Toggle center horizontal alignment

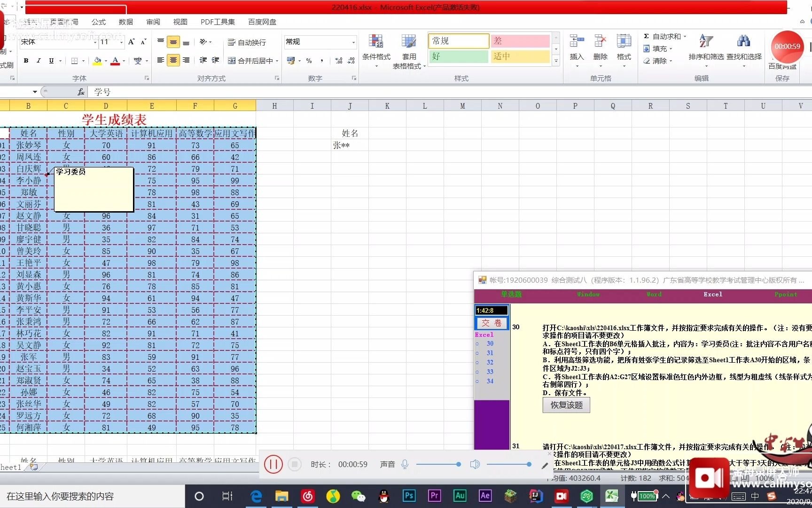tap(173, 60)
